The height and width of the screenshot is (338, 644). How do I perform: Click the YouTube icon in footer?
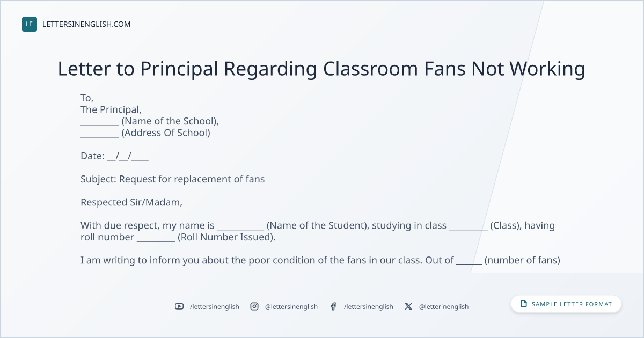[179, 306]
